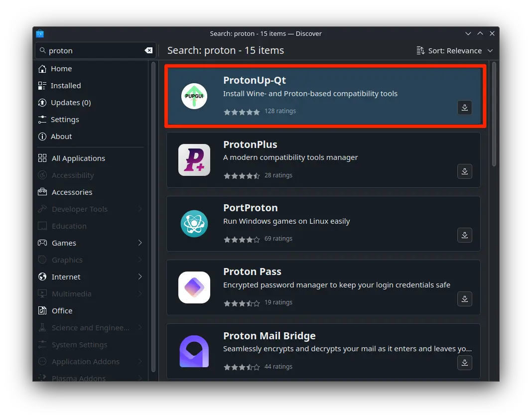The width and height of the screenshot is (532, 420).
Task: Open the Installed applications list
Action: point(91,86)
